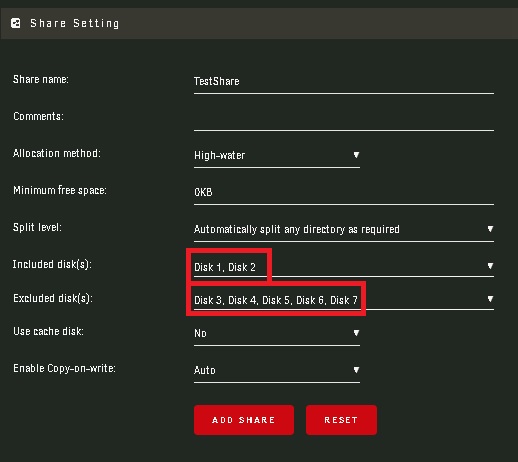Viewport: 518px width, 462px height.
Task: Click into the empty Comments field
Action: (344, 119)
